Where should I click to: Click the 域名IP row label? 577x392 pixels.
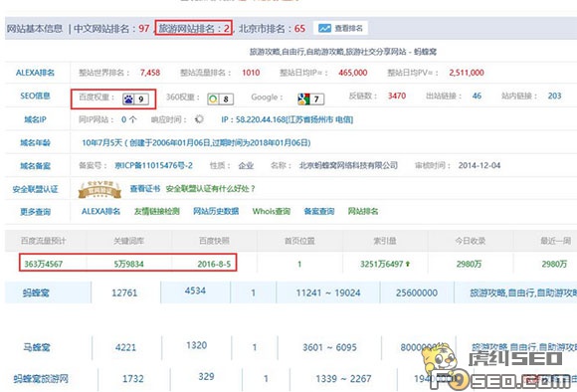click(35, 119)
